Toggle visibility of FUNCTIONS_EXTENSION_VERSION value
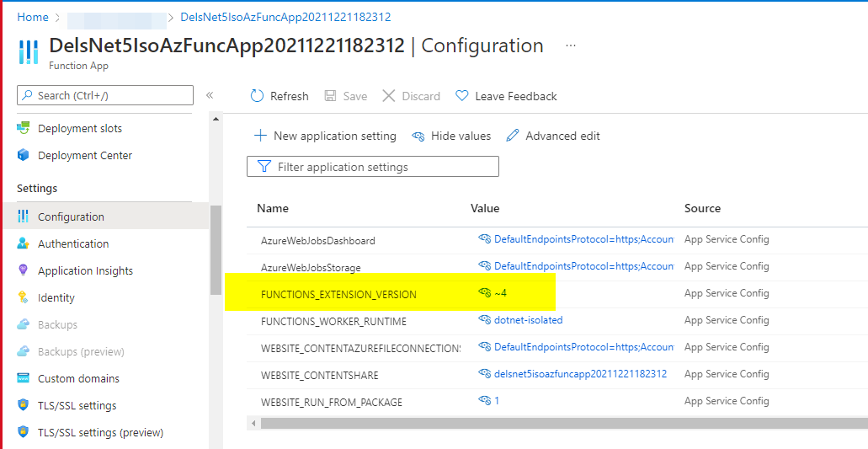Screen dimensions: 868x449 [485, 293]
